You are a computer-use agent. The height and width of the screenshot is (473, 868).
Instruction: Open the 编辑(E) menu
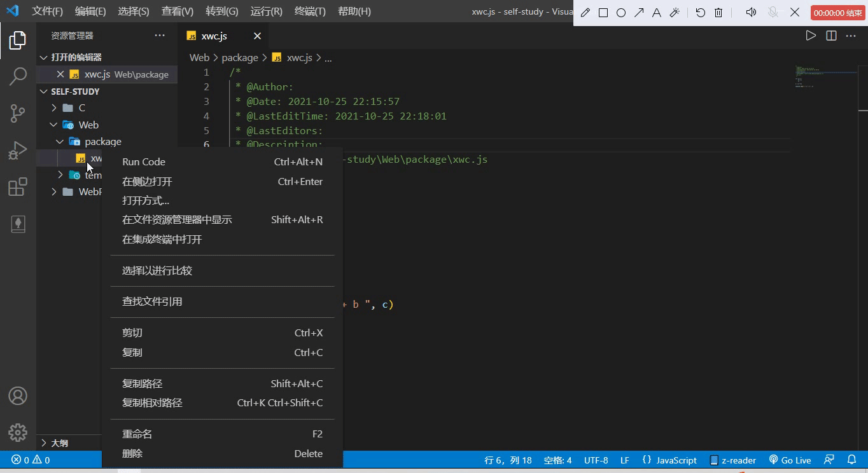[x=90, y=11]
